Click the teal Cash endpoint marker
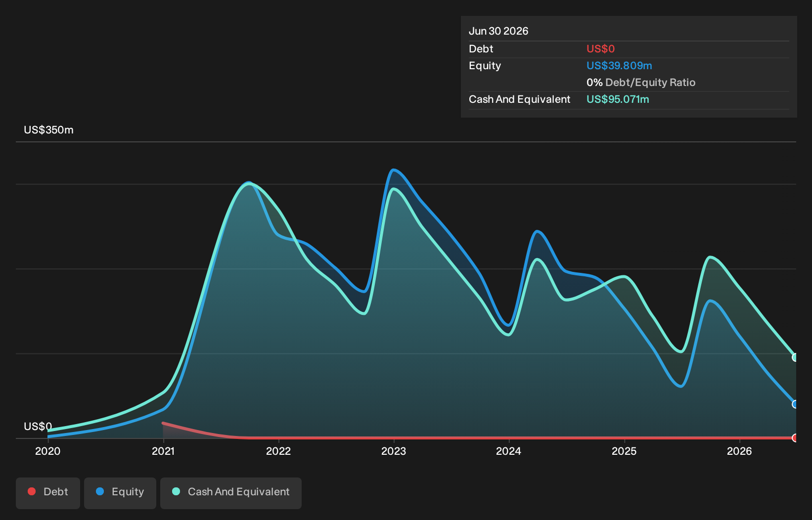 (795, 357)
